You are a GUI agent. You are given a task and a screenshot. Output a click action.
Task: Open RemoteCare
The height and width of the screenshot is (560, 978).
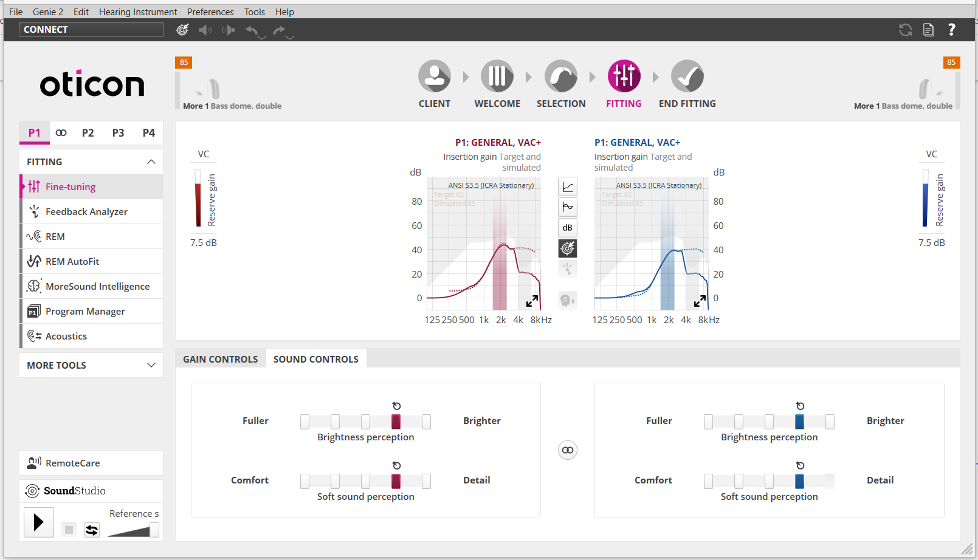tap(91, 463)
